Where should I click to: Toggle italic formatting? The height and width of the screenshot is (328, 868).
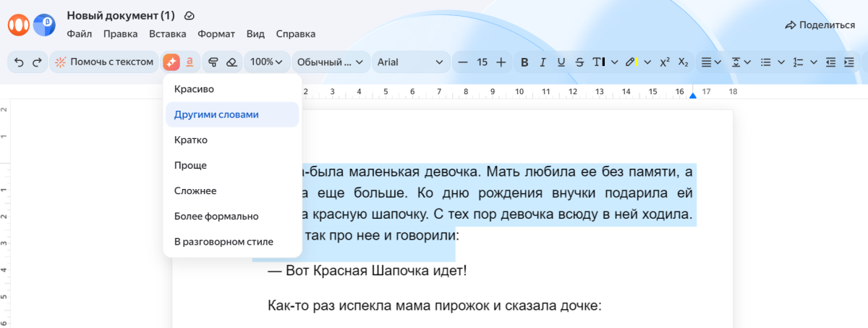point(542,62)
